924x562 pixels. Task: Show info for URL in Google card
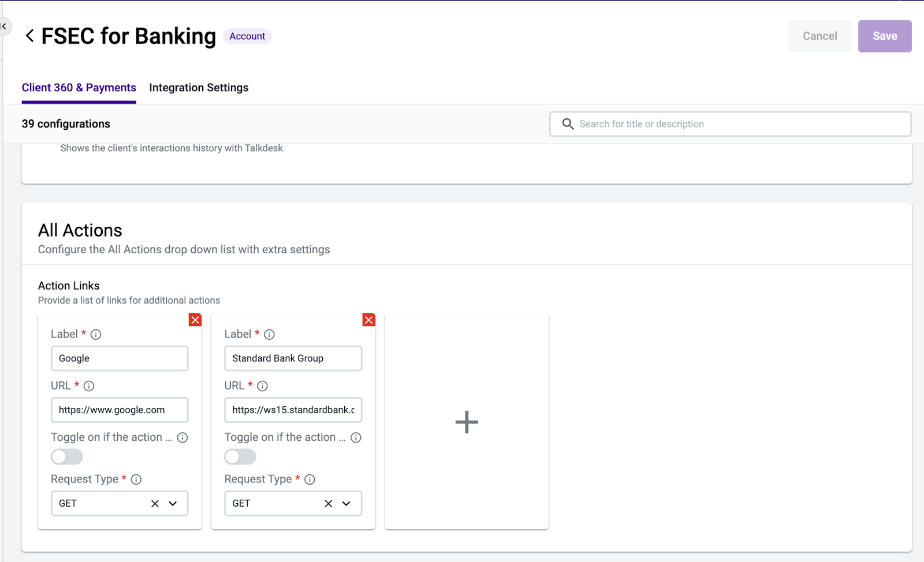pyautogui.click(x=89, y=385)
